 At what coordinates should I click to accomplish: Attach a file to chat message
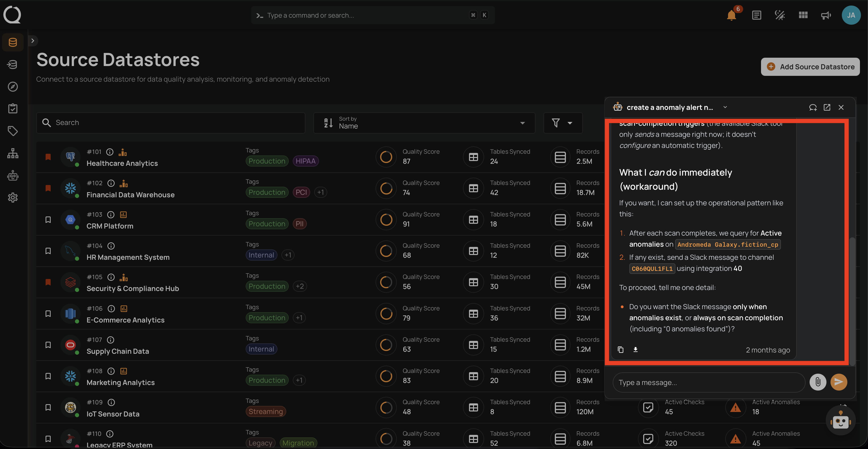click(x=818, y=382)
